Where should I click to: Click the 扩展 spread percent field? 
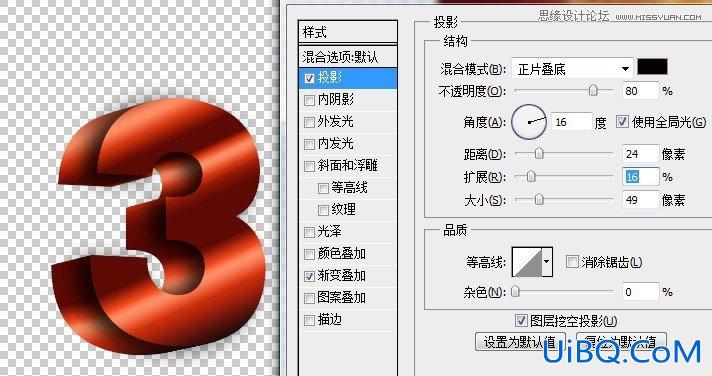click(x=640, y=177)
